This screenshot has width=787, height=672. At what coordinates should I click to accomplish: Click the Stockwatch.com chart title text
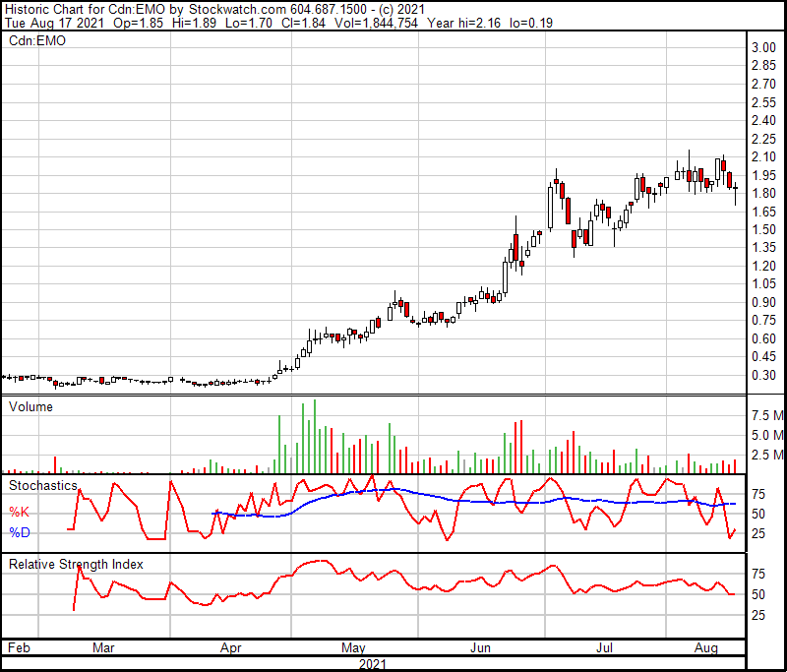[189, 9]
